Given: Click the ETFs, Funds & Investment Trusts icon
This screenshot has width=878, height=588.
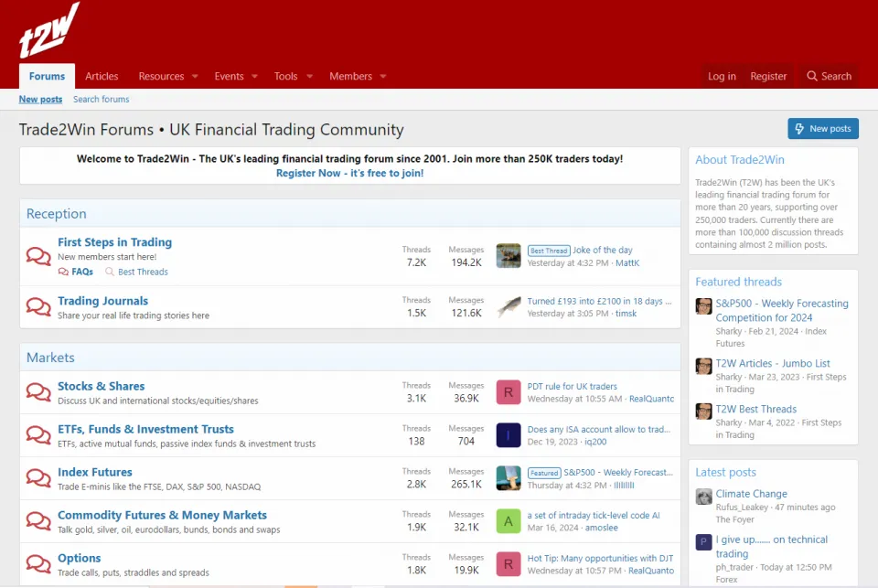Looking at the screenshot, I should pyautogui.click(x=37, y=434).
